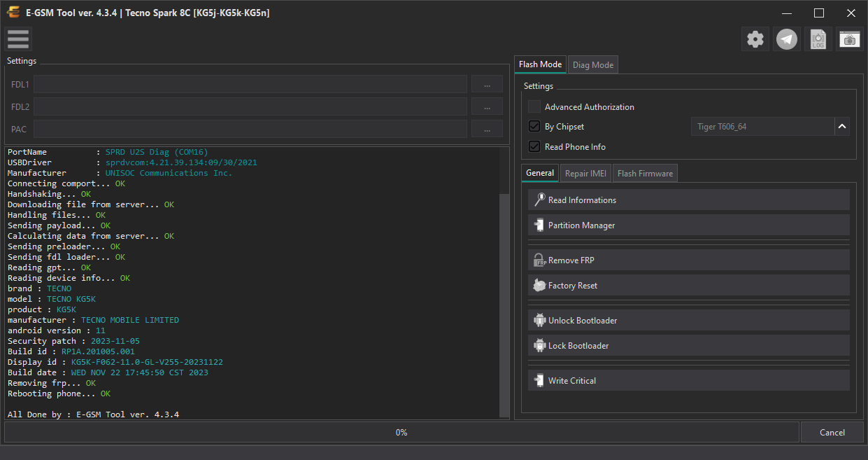
Task: Open the settings gear icon
Action: [x=755, y=39]
